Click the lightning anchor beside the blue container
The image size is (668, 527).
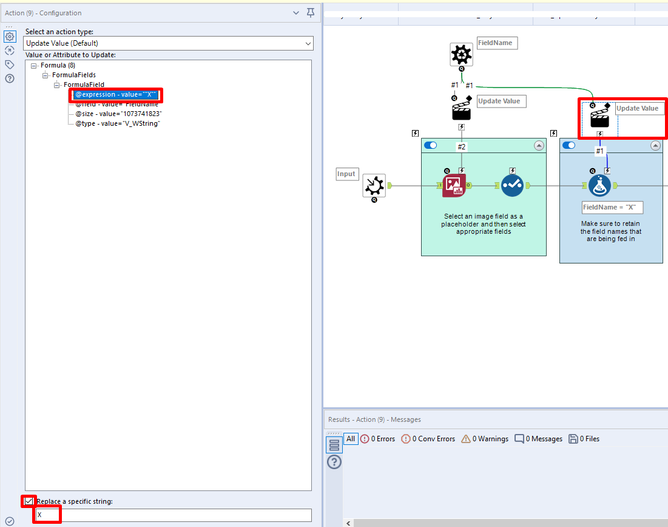(x=553, y=133)
